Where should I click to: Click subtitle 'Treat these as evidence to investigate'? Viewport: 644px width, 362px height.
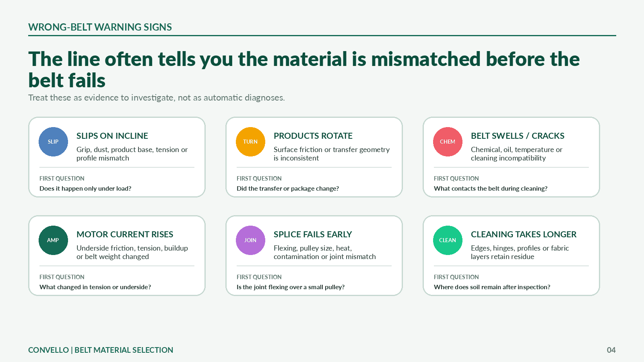pos(157,98)
